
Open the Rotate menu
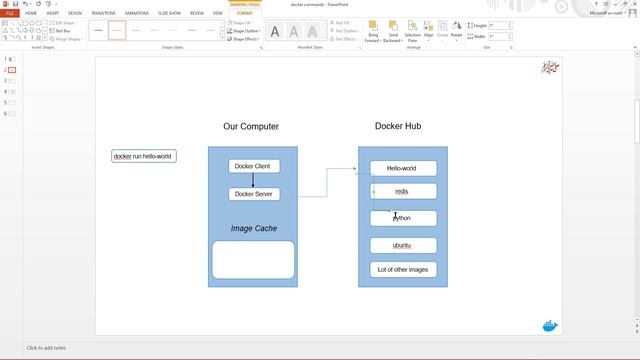(x=456, y=31)
